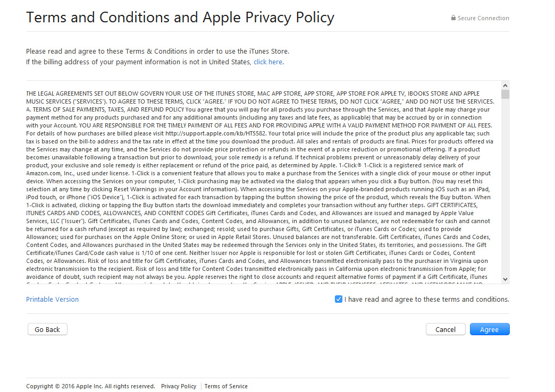
Task: Click the scrollbar down arrow
Action: tap(505, 279)
